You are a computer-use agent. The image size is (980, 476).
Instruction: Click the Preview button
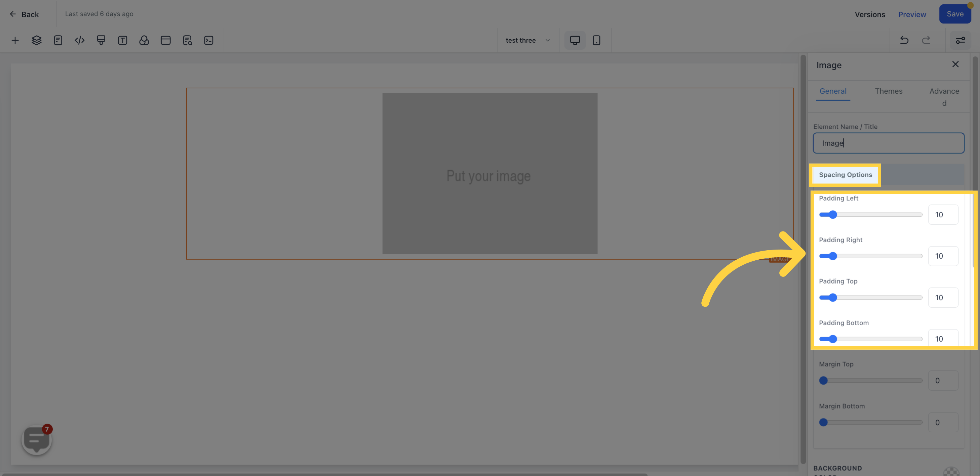pos(912,14)
